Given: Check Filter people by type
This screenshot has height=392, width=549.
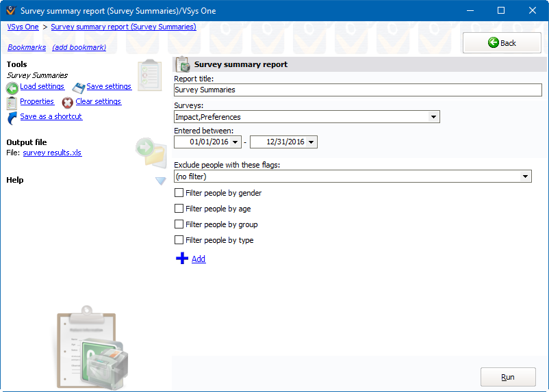Looking at the screenshot, I should (x=179, y=239).
